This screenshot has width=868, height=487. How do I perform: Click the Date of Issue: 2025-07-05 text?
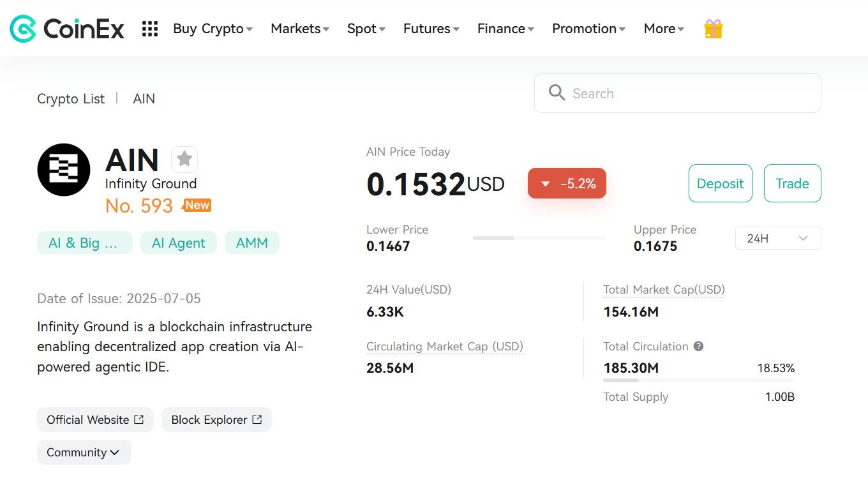pyautogui.click(x=119, y=298)
